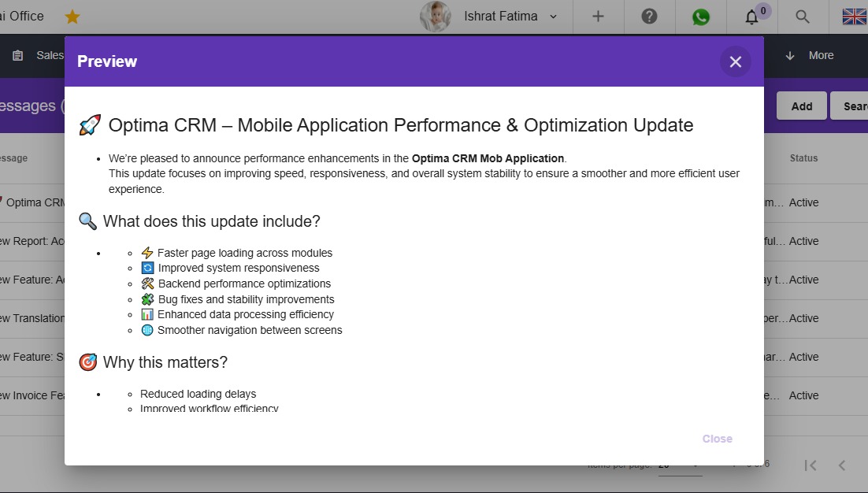Click the refresh icon by Improved system responsiveness
The image size is (868, 493).
tap(147, 268)
